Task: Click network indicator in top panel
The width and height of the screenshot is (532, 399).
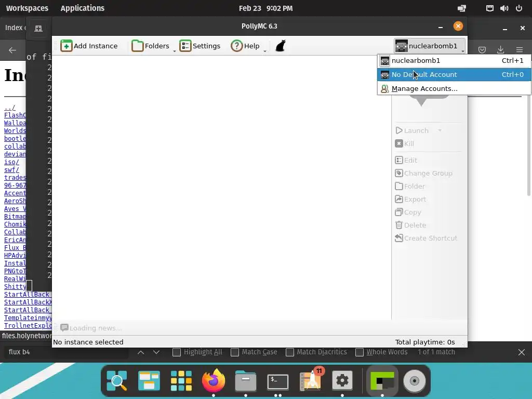Action: tap(489, 8)
